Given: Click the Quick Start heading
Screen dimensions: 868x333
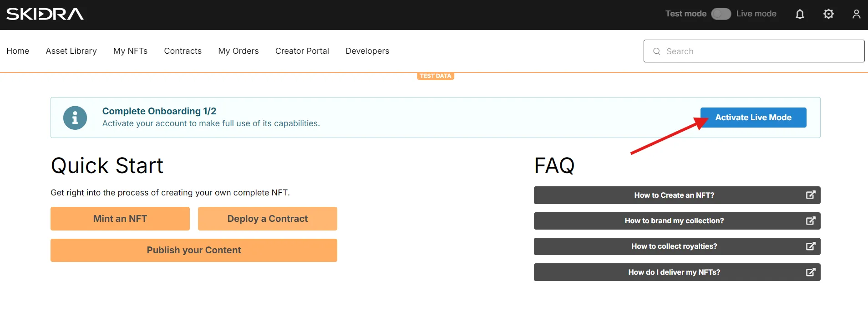Looking at the screenshot, I should tap(107, 165).
